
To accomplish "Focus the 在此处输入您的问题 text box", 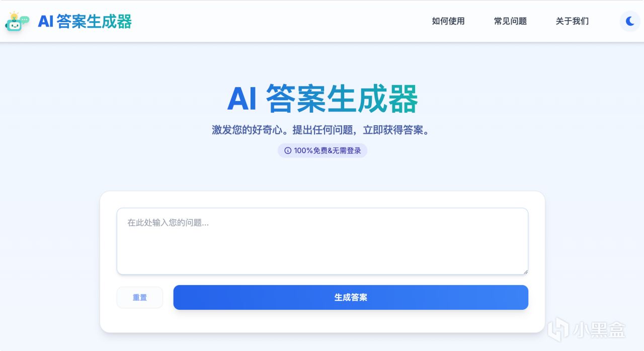I will point(322,241).
